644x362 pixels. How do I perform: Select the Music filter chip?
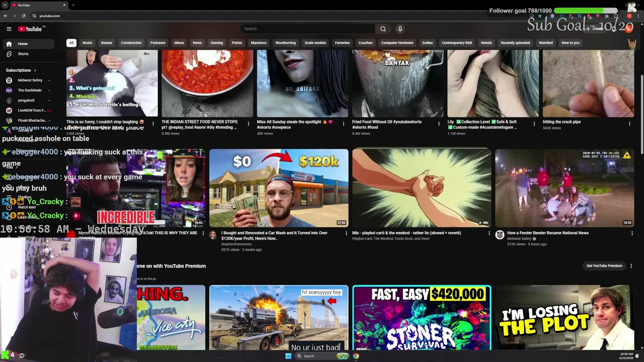(88, 43)
